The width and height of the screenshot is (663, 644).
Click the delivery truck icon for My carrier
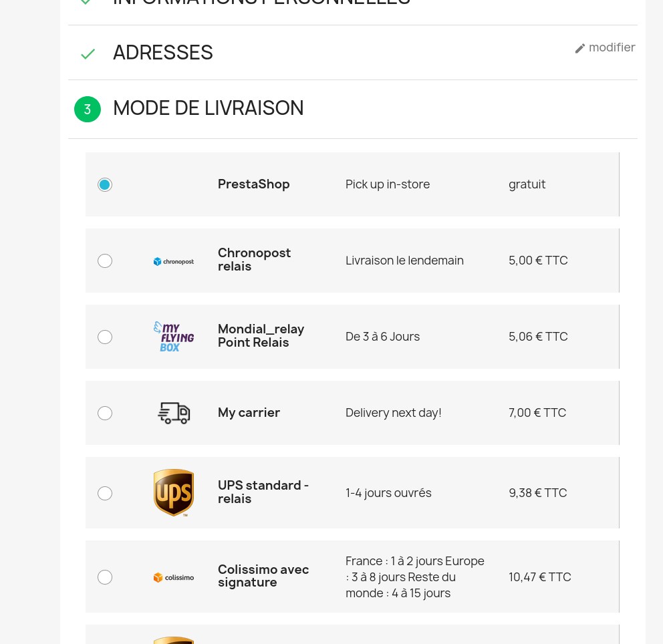(x=174, y=413)
